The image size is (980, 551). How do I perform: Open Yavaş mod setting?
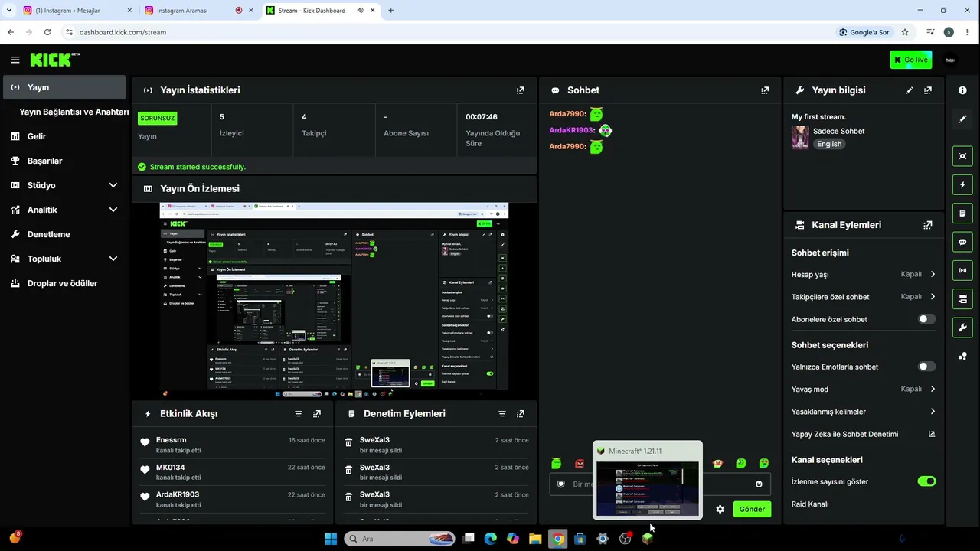point(864,389)
